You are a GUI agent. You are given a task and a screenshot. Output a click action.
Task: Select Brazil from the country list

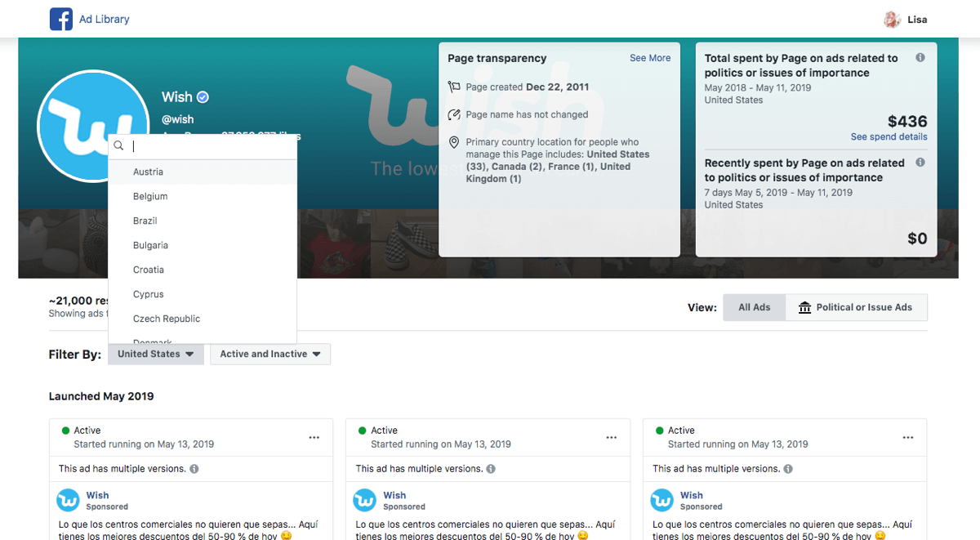pos(203,221)
